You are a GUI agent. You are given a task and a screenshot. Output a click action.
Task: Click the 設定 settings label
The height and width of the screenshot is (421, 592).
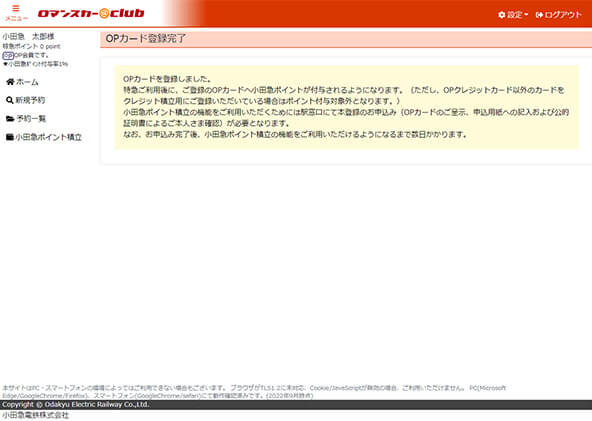[x=515, y=15]
